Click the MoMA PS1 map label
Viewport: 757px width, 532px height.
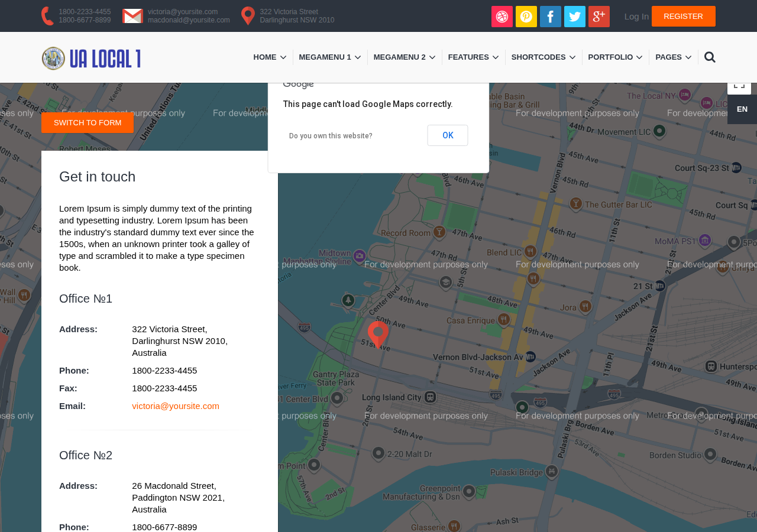675,241
